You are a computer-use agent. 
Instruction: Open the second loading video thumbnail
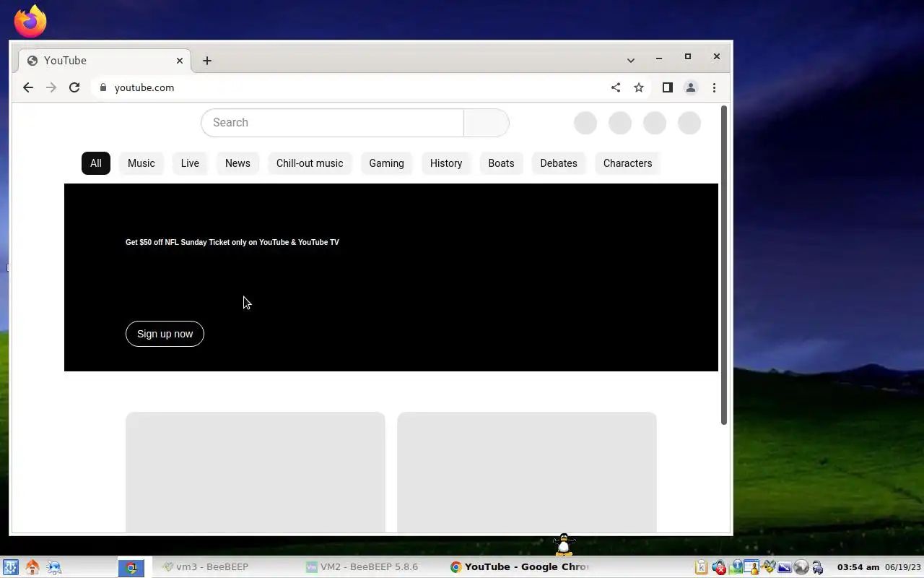click(x=527, y=472)
